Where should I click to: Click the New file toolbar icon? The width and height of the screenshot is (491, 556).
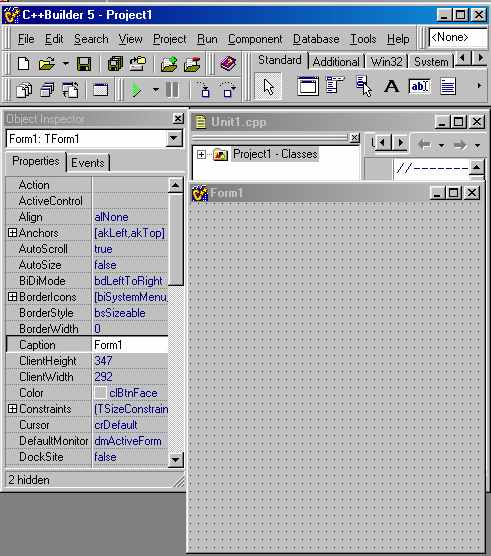[x=23, y=64]
